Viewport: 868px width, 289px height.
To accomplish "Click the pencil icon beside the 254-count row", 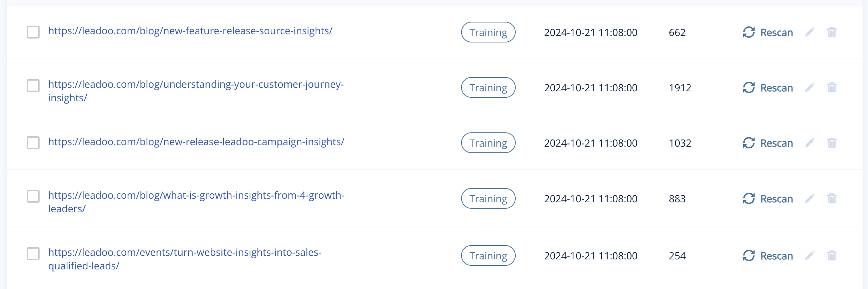I will pyautogui.click(x=810, y=255).
